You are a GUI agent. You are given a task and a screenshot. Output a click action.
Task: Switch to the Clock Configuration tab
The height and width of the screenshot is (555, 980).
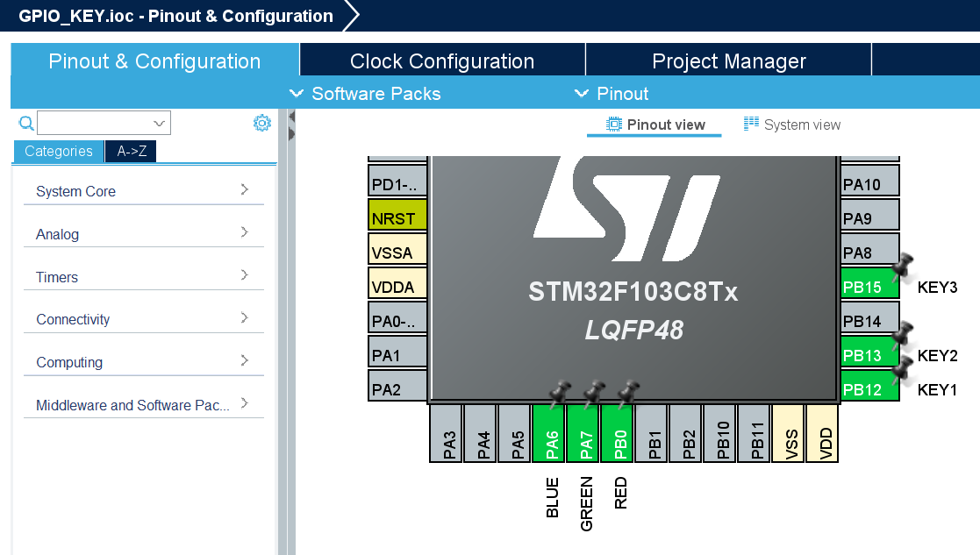[x=442, y=60]
